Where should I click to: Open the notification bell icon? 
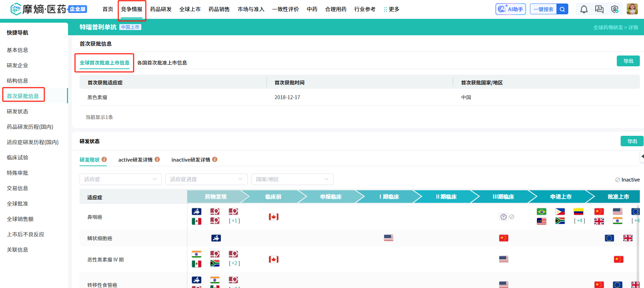point(584,9)
